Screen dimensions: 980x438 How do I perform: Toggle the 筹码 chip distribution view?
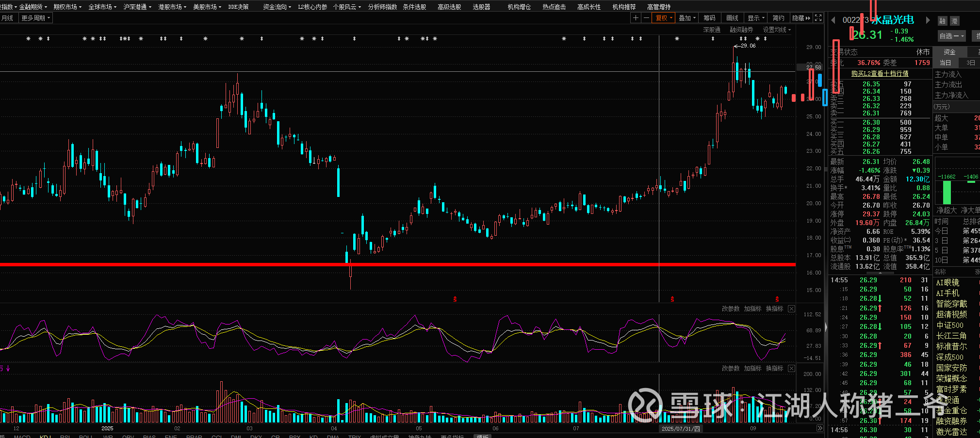pos(709,18)
